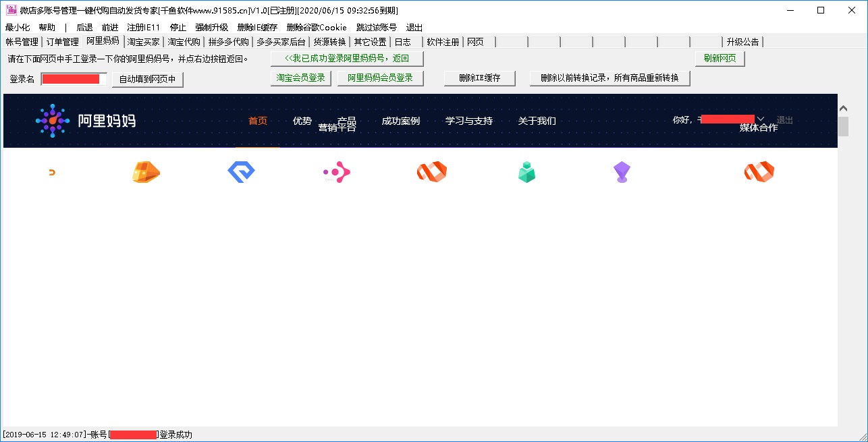The width and height of the screenshot is (868, 442).
Task: Switch to the 帐号管理 tab
Action: click(22, 42)
